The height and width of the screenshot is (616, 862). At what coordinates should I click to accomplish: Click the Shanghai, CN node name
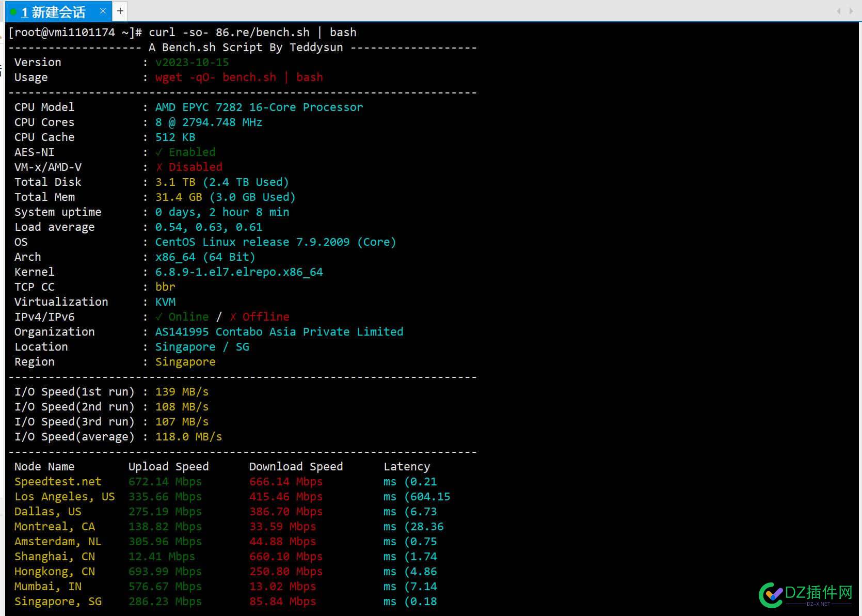pyautogui.click(x=55, y=556)
